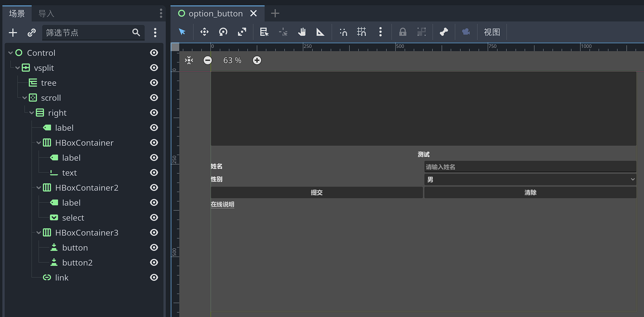The width and height of the screenshot is (644, 317).
Task: Collapse the HBoxContainer2 branch
Action: point(39,188)
